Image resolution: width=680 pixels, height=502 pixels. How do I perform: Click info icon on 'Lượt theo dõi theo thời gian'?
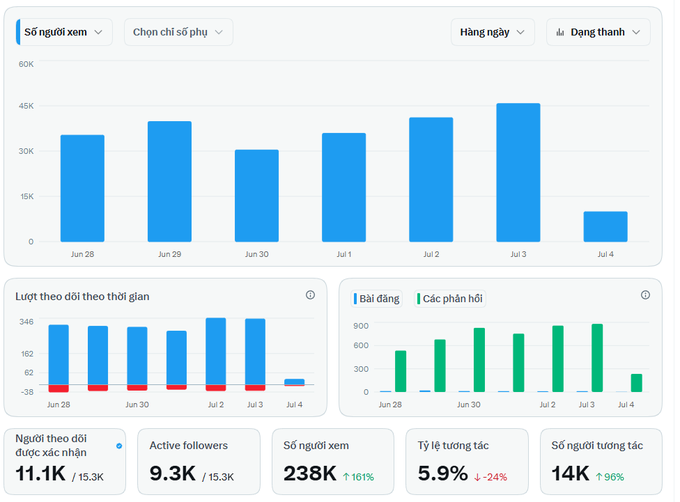(x=310, y=295)
